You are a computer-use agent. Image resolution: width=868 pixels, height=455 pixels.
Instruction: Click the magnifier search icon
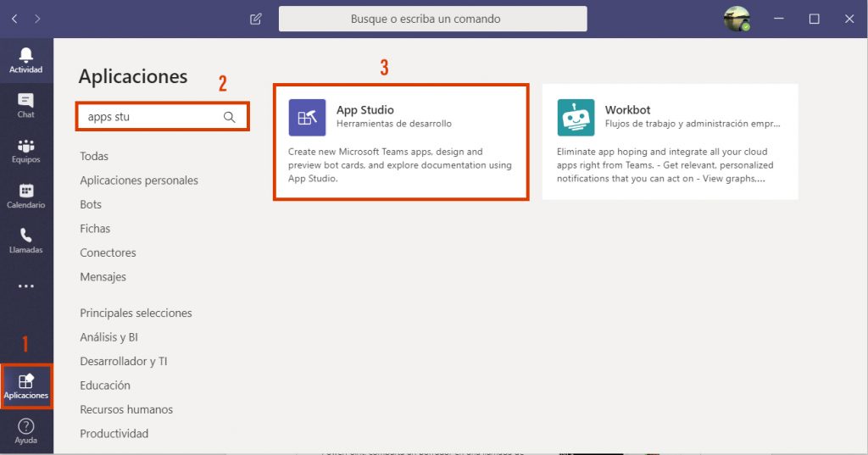229,117
